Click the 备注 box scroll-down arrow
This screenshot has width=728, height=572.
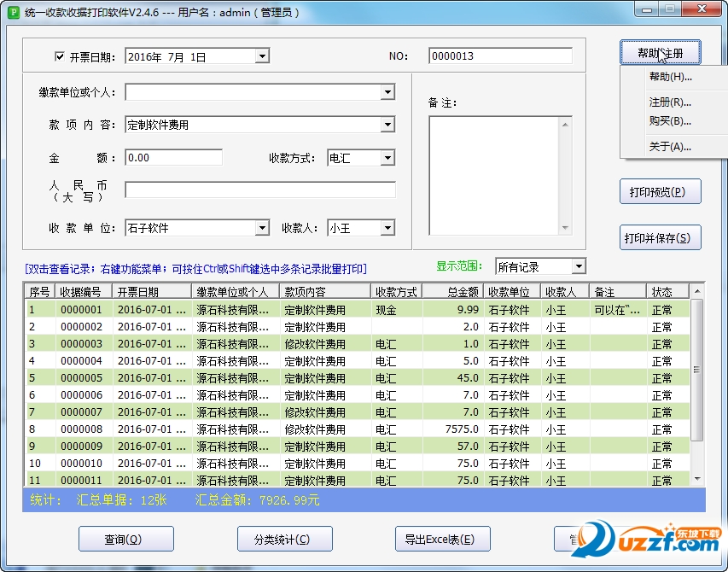(565, 228)
